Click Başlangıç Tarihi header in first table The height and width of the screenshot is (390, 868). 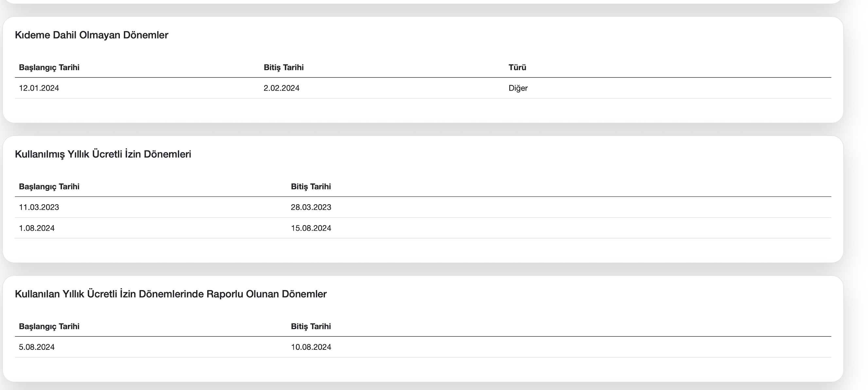click(49, 67)
